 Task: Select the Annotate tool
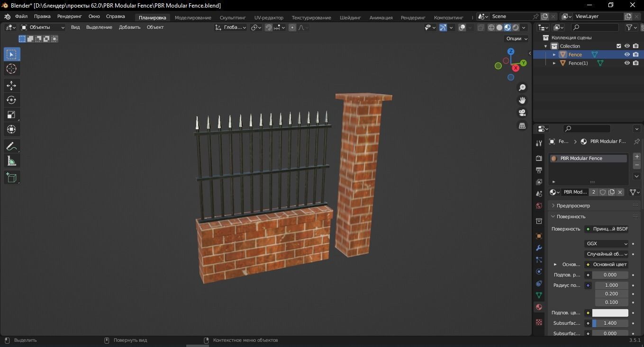pos(11,146)
